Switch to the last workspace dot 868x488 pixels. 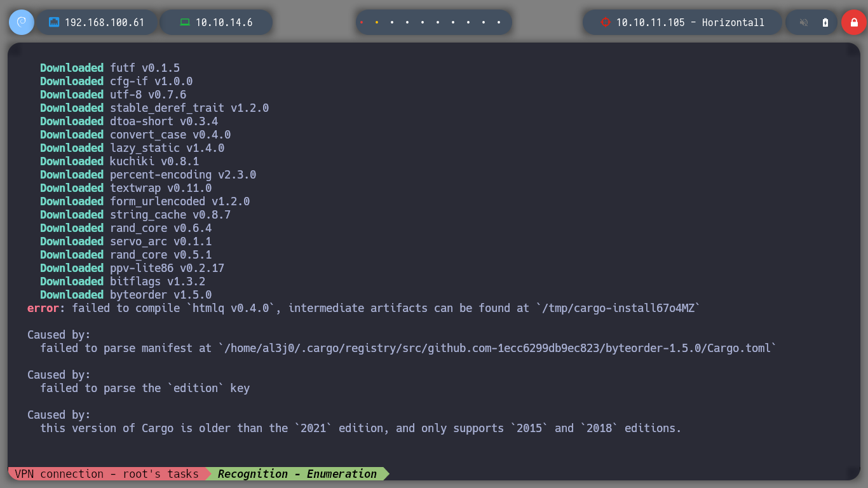499,22
